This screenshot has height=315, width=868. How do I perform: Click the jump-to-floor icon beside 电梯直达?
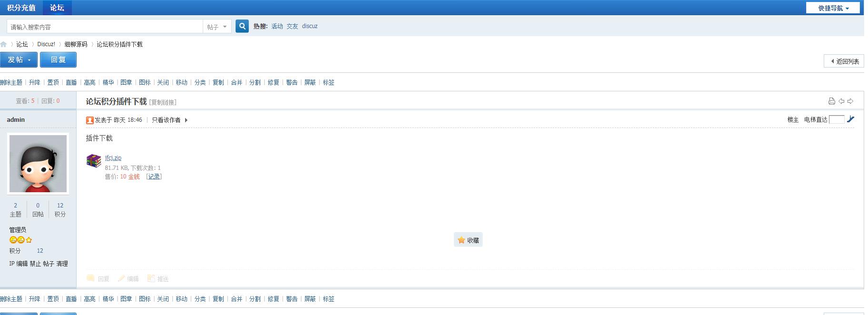pos(851,119)
